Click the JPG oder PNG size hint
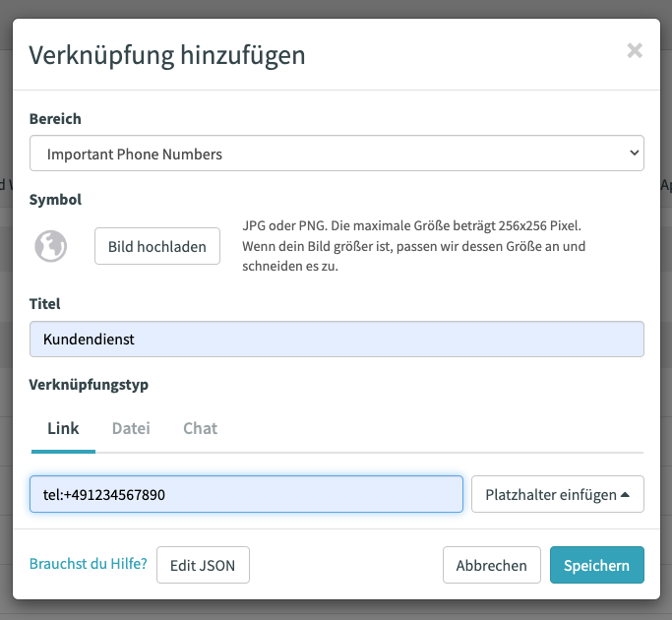The width and height of the screenshot is (672, 620). pos(413,246)
